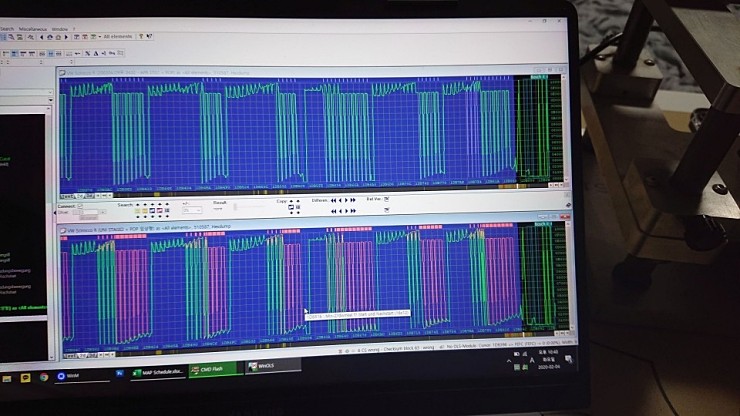Jump to last difference, lower row

[x=353, y=211]
